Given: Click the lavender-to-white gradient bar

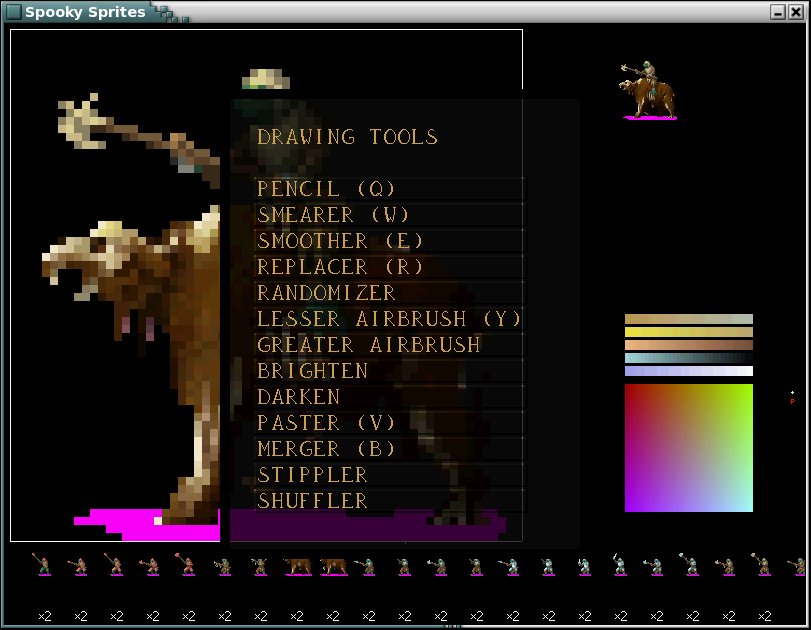Looking at the screenshot, I should click(x=688, y=371).
